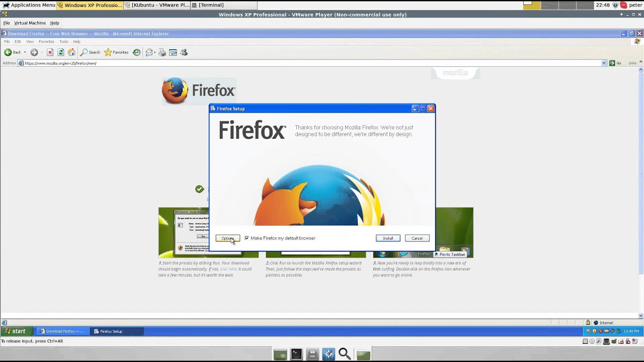644x362 pixels.
Task: Click the 22:48 clock in top panel
Action: click(x=603, y=5)
